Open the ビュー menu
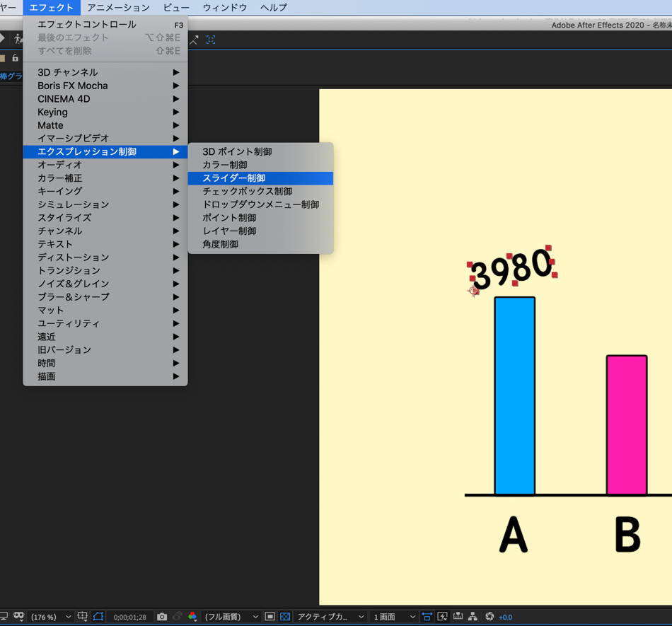672x626 pixels. pos(177,8)
